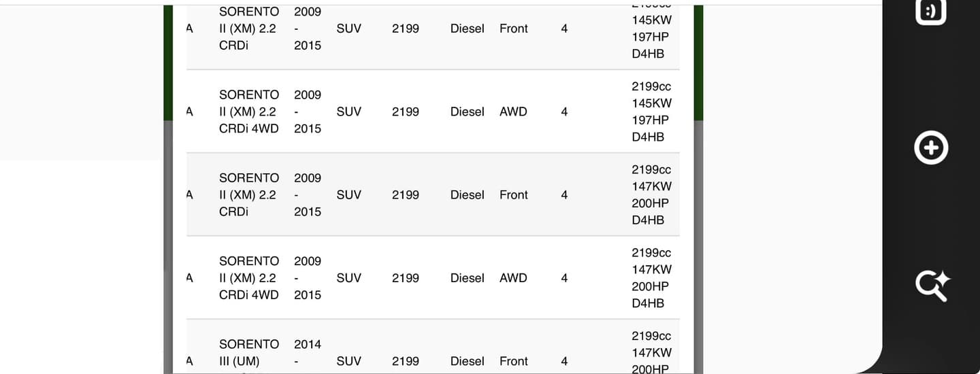Click AWD cell in 145KW 197HP row
The image size is (980, 374).
point(513,112)
